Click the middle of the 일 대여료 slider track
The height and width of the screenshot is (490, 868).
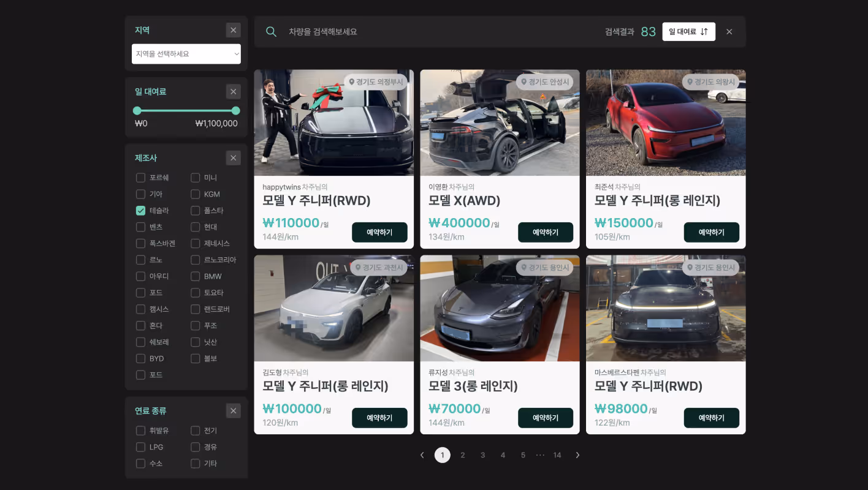(x=186, y=111)
